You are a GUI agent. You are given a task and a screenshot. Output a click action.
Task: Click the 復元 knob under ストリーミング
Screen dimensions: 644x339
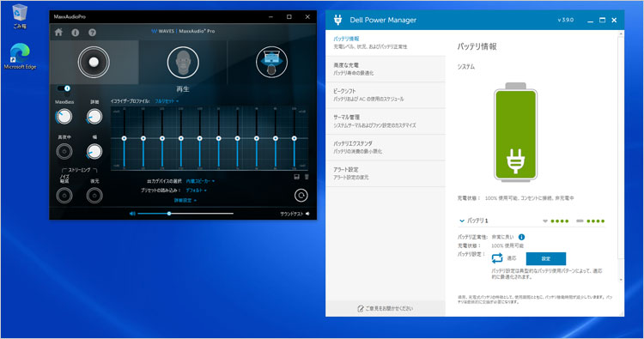click(94, 196)
